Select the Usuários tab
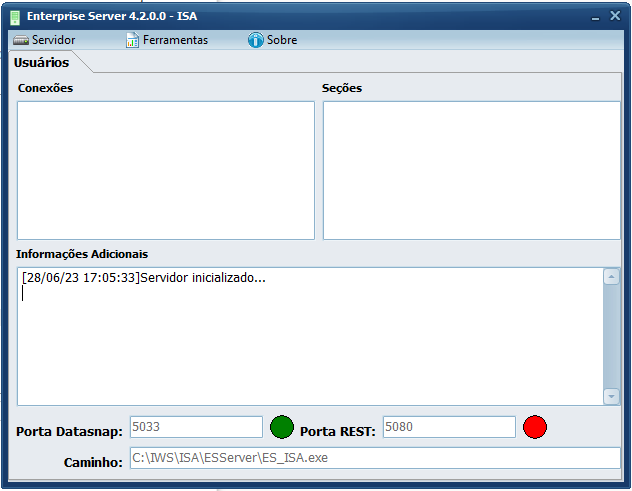Image resolution: width=632 pixels, height=491 pixels. (42, 62)
